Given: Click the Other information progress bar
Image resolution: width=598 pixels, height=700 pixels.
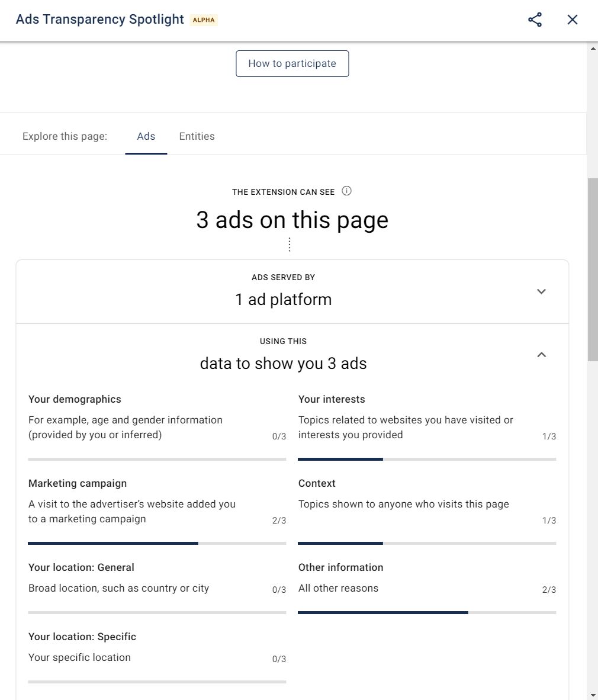Looking at the screenshot, I should [427, 612].
